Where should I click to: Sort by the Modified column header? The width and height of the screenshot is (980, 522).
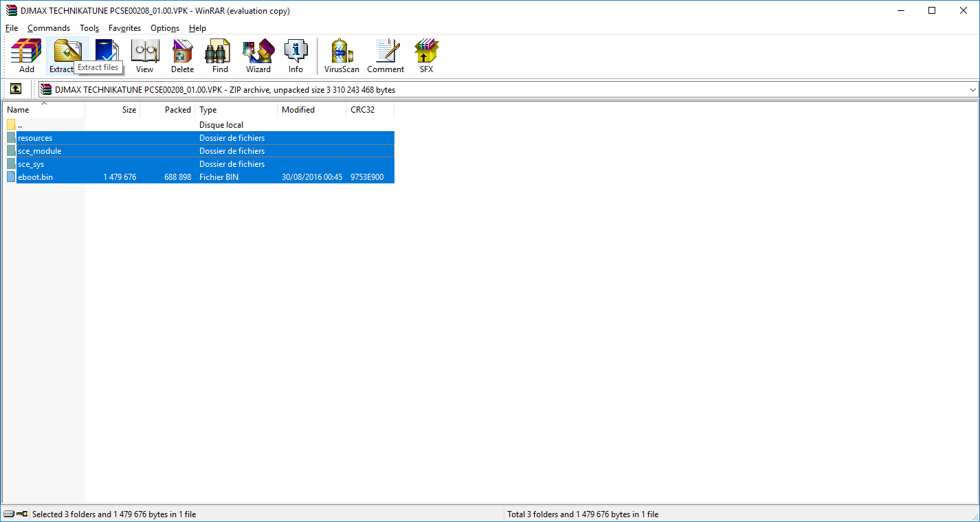312,110
